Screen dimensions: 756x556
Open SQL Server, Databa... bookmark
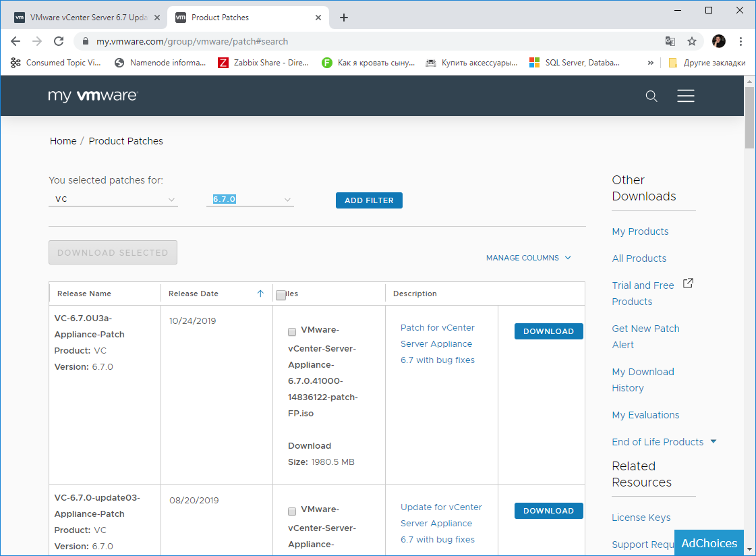[x=574, y=63]
